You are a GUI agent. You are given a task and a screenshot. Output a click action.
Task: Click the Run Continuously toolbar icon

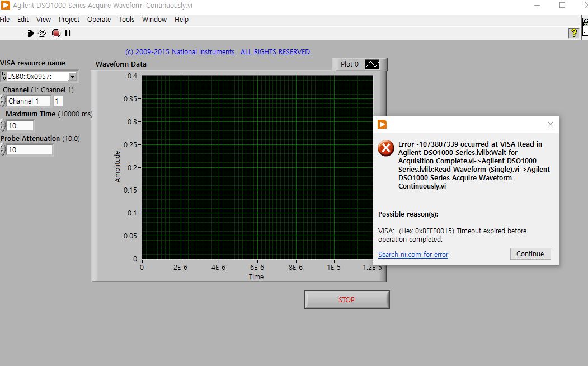(x=42, y=34)
